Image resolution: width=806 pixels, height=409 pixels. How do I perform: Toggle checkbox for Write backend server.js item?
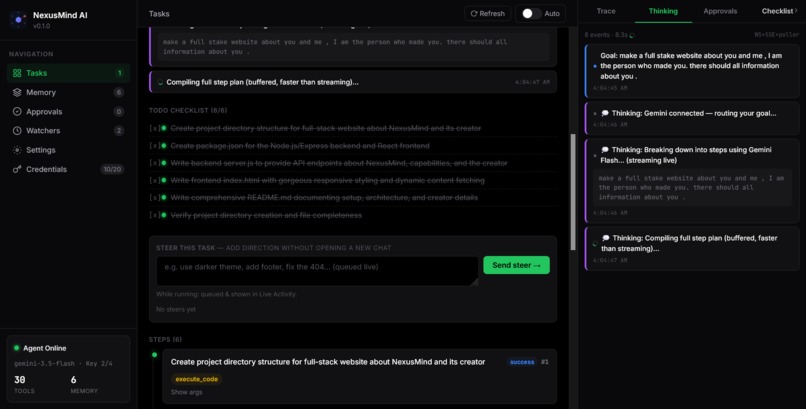[155, 163]
